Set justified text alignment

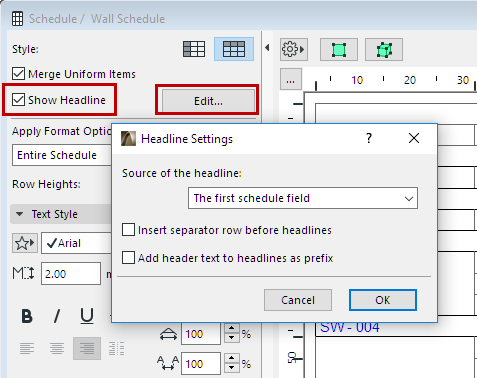coord(116,349)
